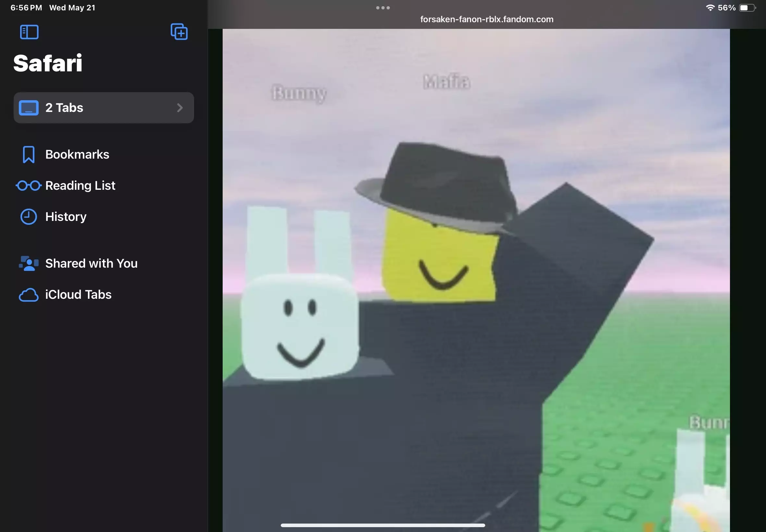The image size is (766, 532).
Task: Open Reading List
Action: 80,186
